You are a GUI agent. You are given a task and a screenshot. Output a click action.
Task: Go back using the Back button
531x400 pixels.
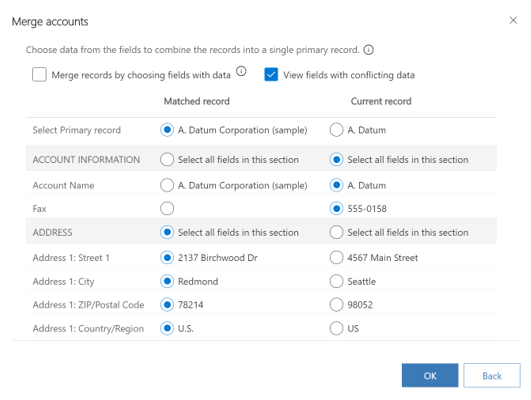(492, 376)
